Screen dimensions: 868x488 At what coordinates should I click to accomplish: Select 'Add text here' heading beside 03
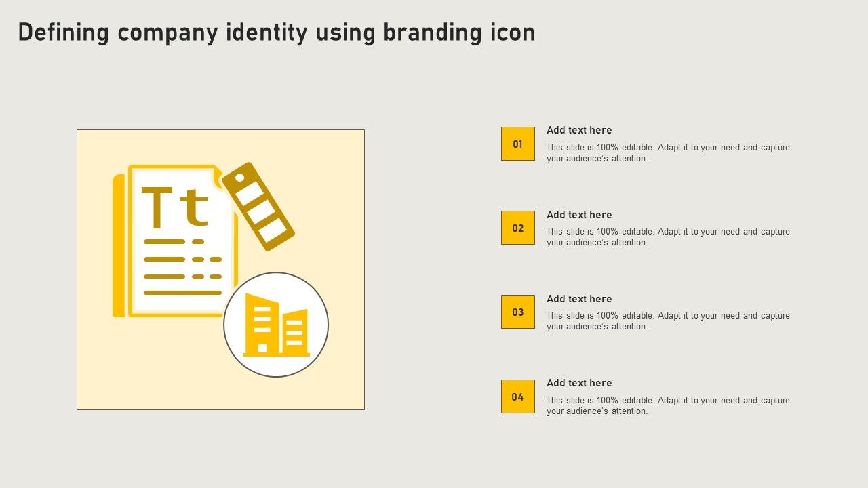579,299
